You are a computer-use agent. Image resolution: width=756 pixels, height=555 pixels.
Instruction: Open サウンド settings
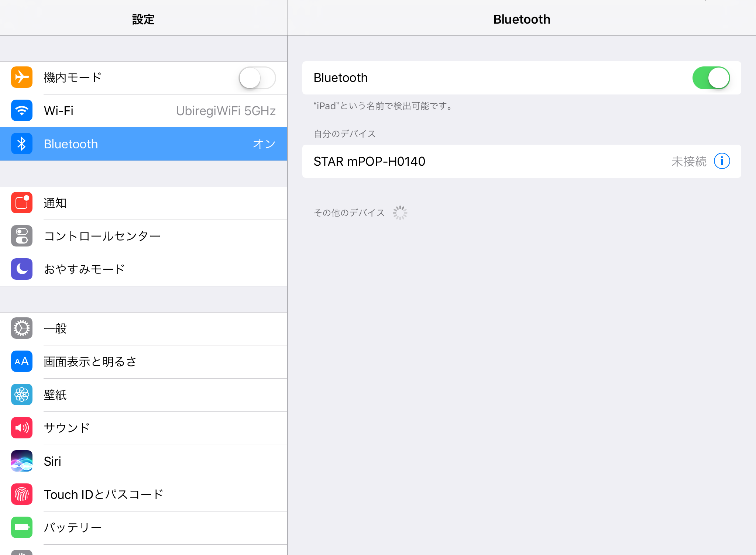pyautogui.click(x=144, y=428)
